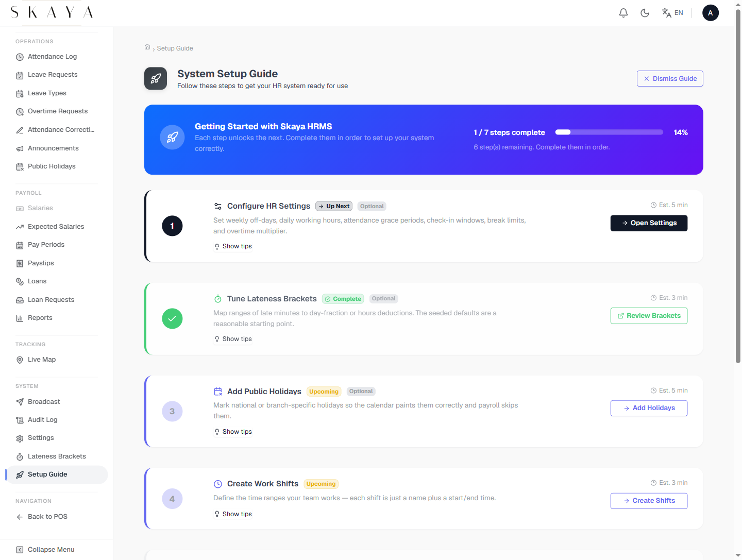
Task: Click the Complete status badge
Action: tap(343, 299)
